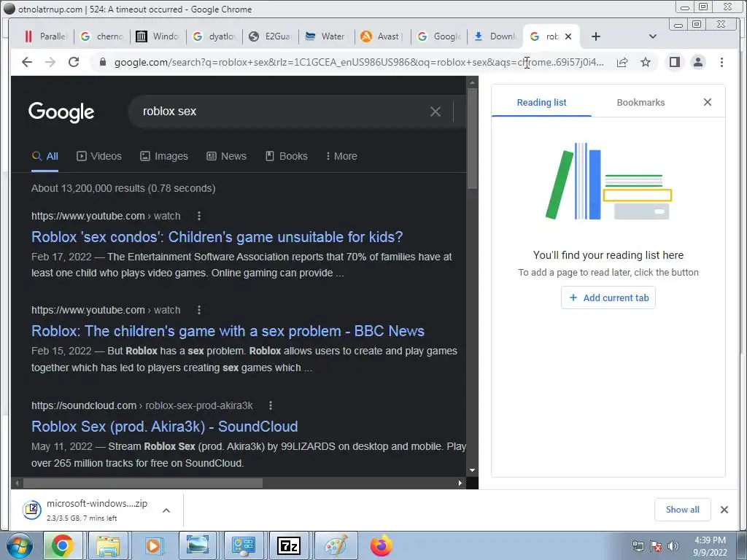Close the downloads bar

point(724,510)
